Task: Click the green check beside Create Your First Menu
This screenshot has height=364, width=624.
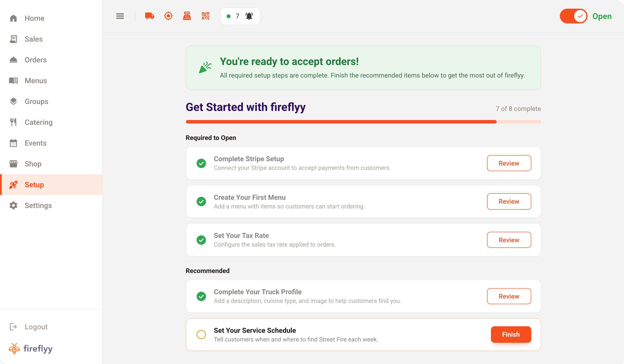Action: point(201,201)
